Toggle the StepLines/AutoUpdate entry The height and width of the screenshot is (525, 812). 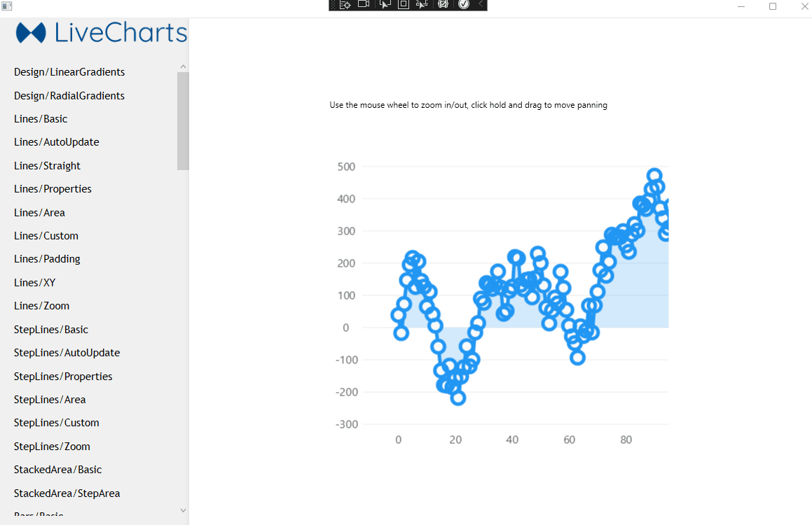tap(67, 352)
